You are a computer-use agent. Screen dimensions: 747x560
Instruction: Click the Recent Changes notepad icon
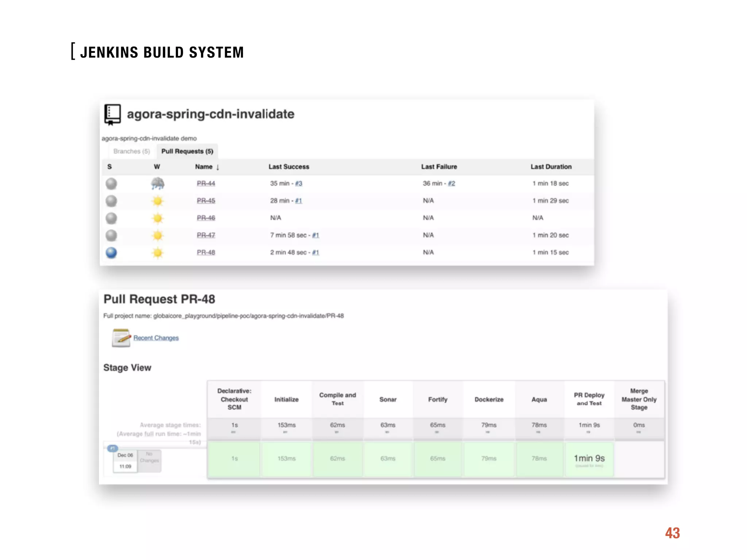(x=121, y=338)
